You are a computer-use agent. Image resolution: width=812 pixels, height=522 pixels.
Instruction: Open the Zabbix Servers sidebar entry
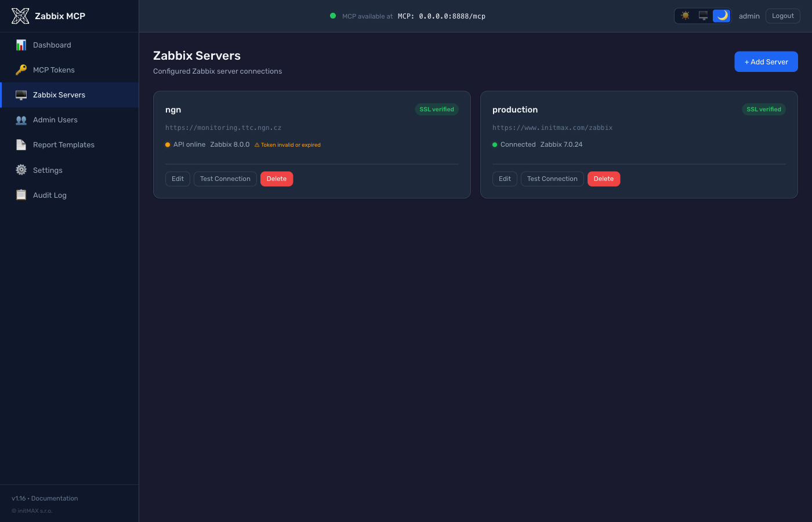(x=59, y=95)
